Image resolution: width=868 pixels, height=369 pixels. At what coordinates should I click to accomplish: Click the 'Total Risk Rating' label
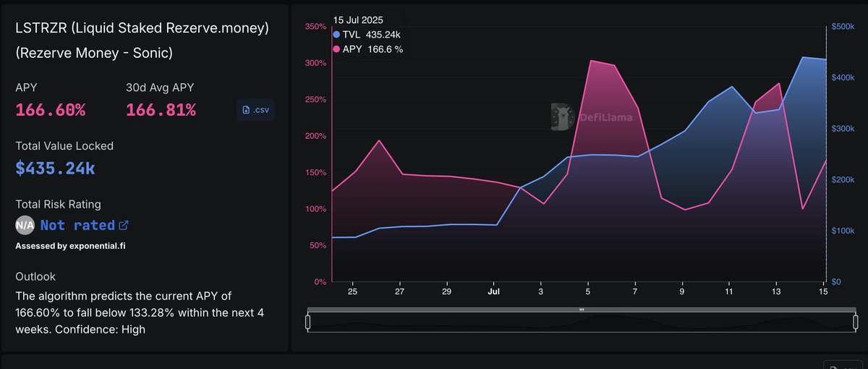[59, 204]
